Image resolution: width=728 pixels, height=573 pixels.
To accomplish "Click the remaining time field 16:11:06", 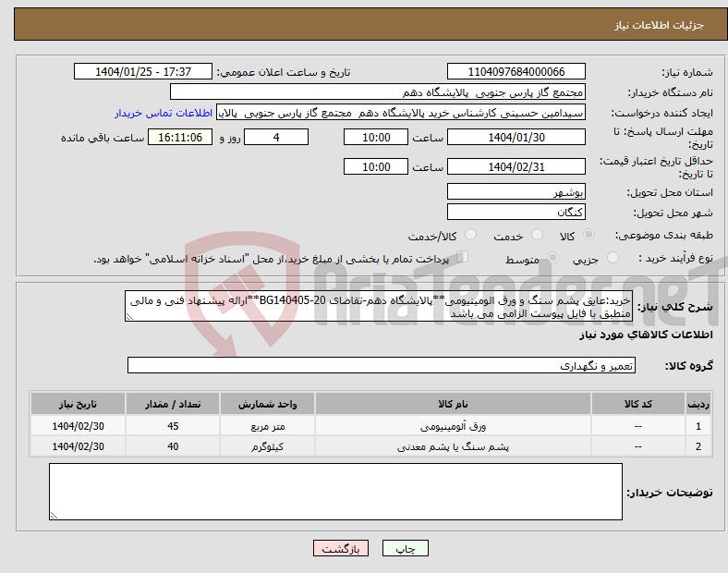I will (x=180, y=138).
